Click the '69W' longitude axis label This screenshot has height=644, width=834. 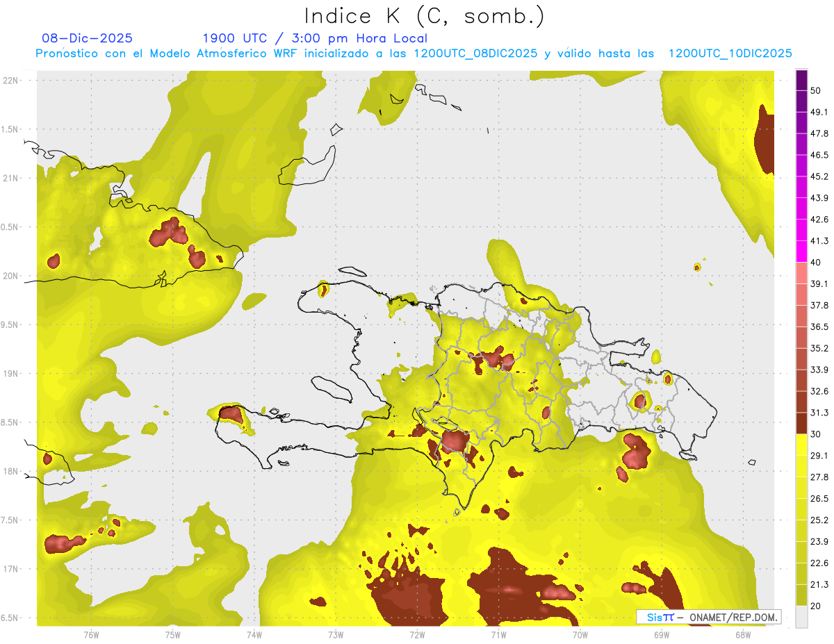[662, 634]
